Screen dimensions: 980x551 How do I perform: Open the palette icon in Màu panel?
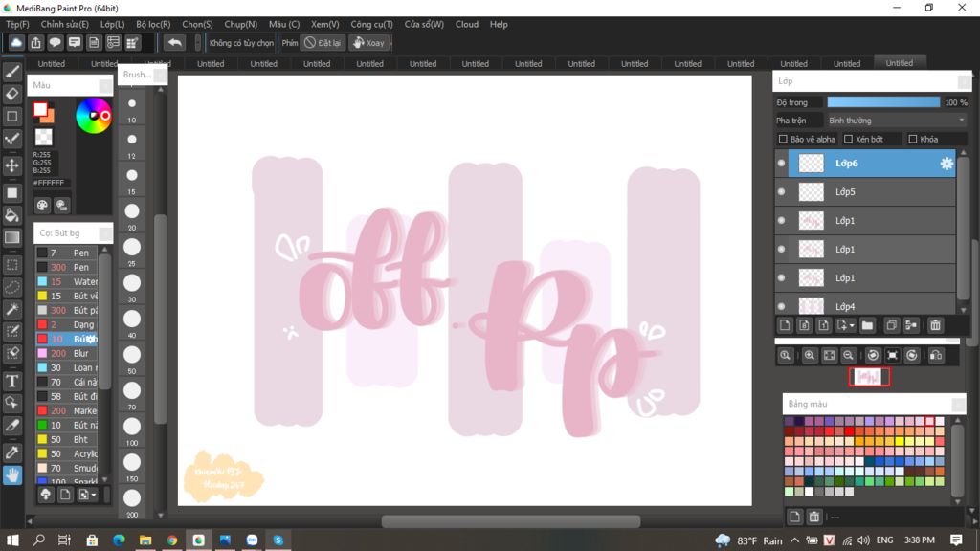[42, 205]
